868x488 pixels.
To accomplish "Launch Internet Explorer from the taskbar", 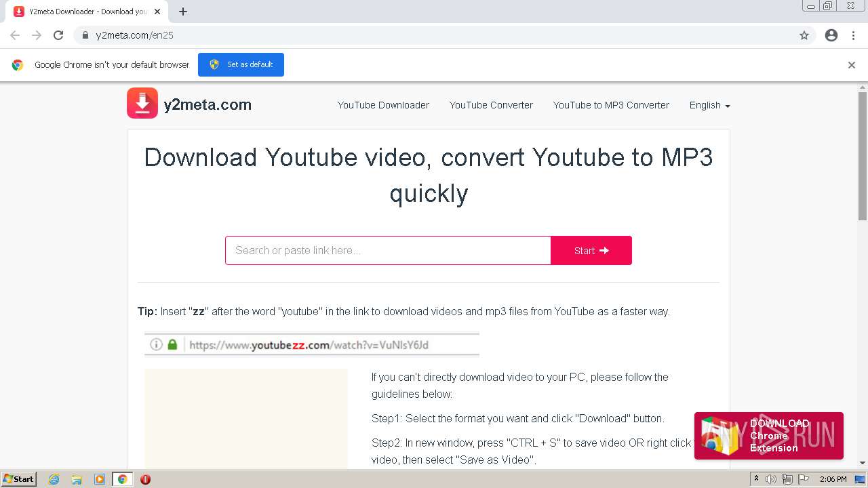I will point(54,479).
